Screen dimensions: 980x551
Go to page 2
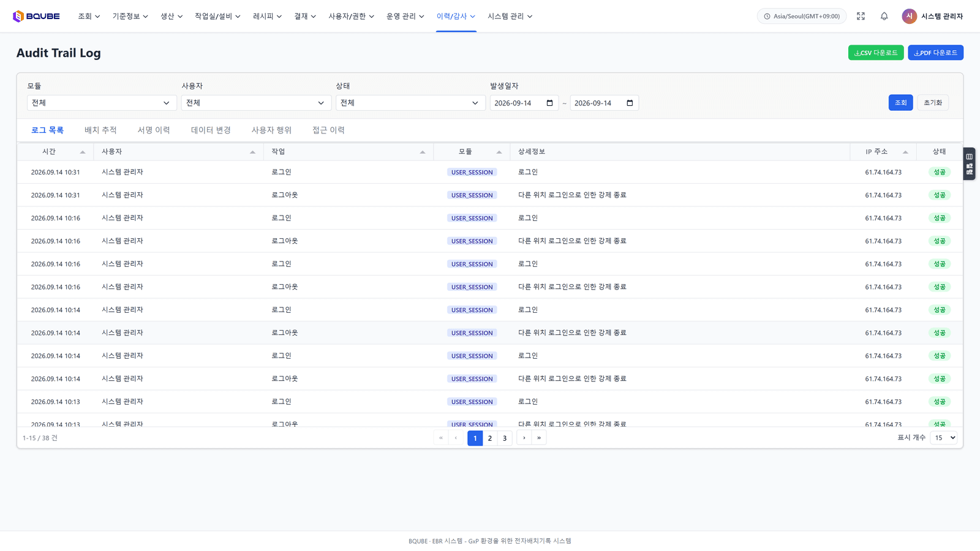click(490, 438)
